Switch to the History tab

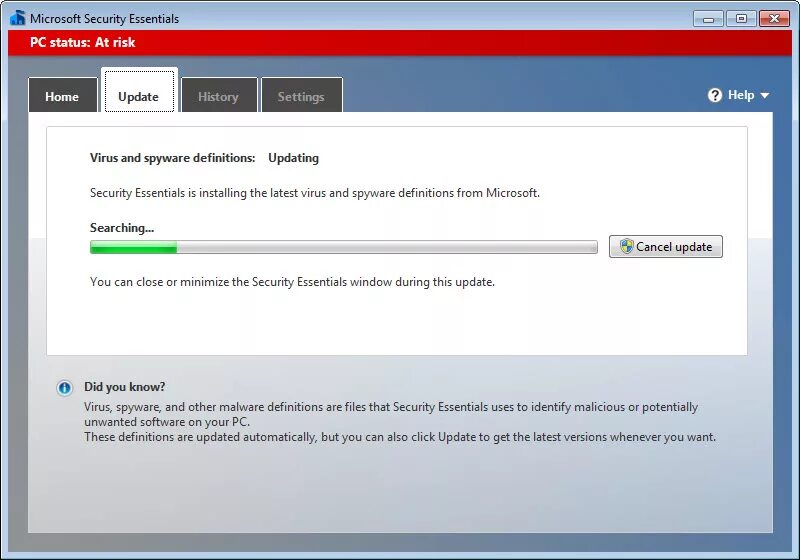pos(219,95)
